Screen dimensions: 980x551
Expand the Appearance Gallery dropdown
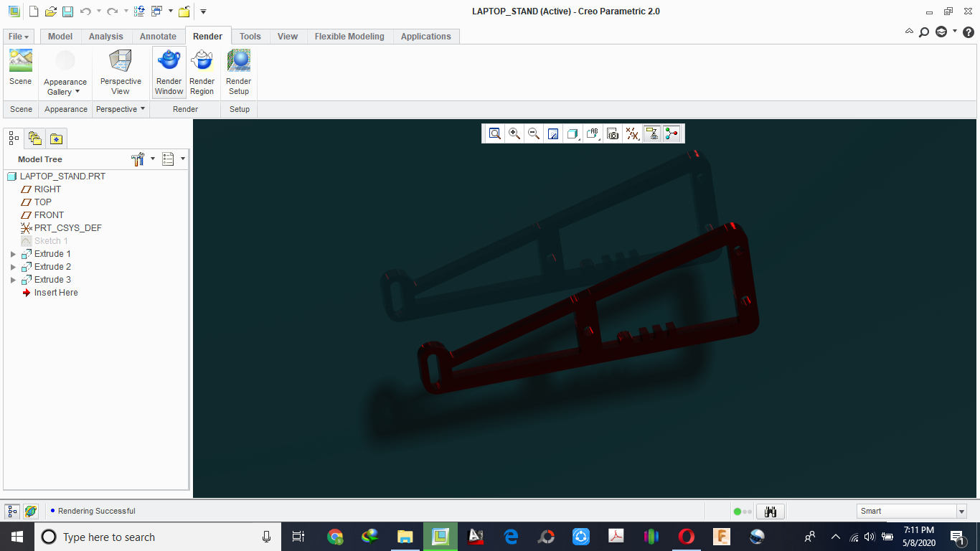77,92
